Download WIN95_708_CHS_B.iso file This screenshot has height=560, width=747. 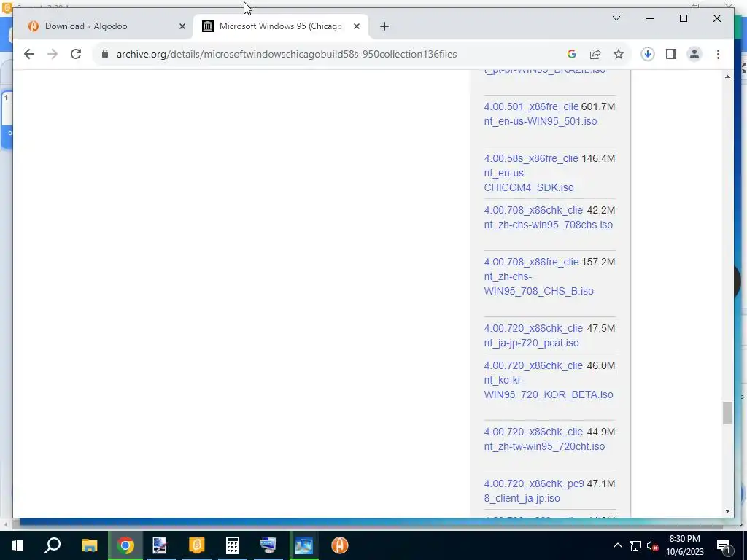[x=539, y=276]
